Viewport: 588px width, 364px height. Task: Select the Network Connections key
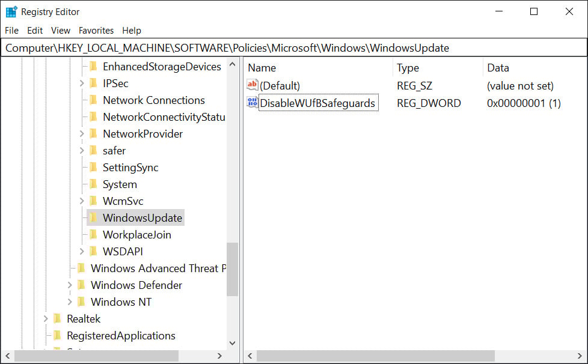coord(154,100)
